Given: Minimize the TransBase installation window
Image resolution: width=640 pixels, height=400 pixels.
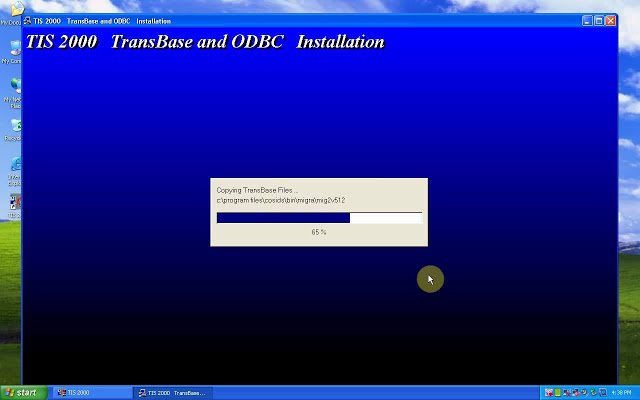Looking at the screenshot, I should point(587,21).
